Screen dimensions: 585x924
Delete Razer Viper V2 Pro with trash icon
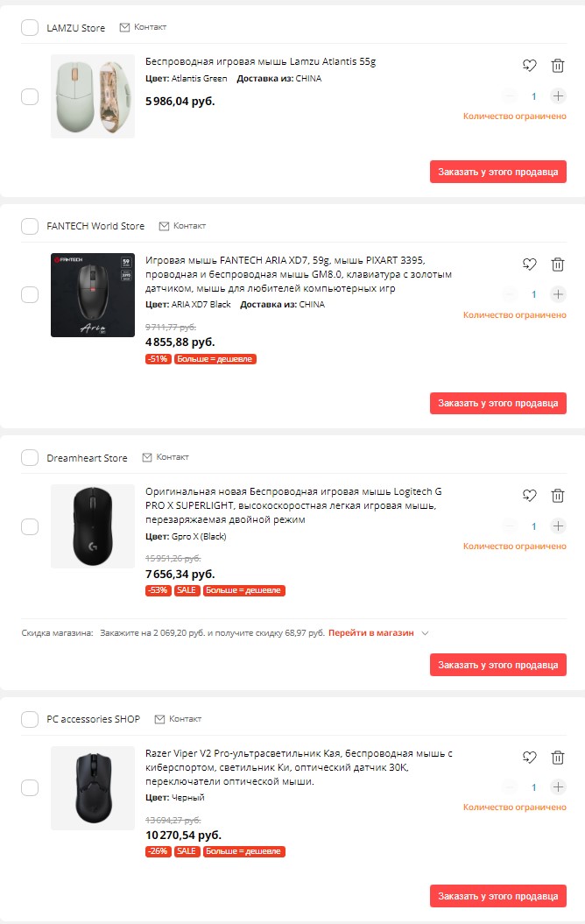click(x=557, y=758)
